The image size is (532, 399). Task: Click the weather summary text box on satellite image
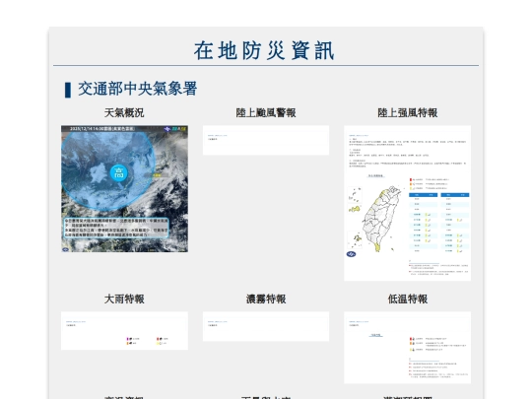tap(116, 228)
